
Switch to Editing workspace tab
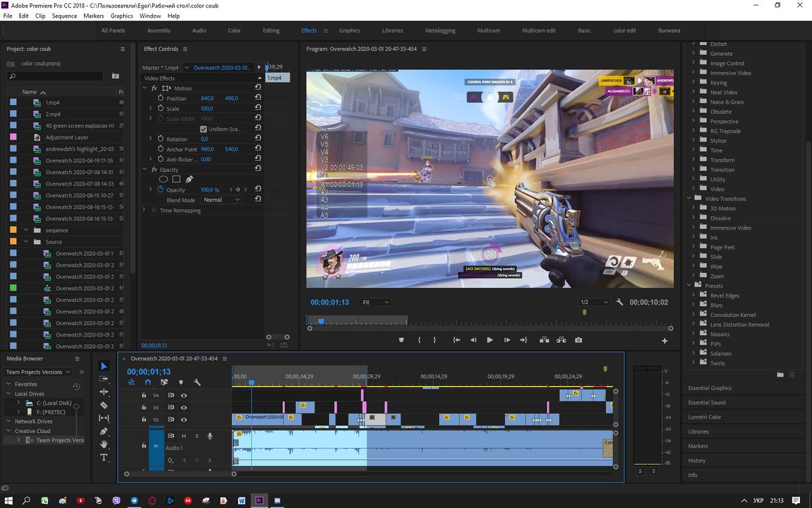271,30
